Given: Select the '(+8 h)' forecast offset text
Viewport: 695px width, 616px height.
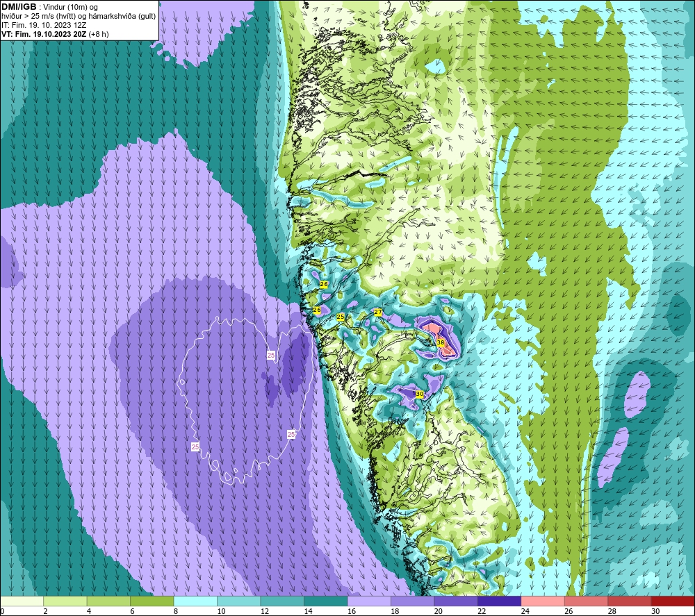Looking at the screenshot, I should coord(99,34).
